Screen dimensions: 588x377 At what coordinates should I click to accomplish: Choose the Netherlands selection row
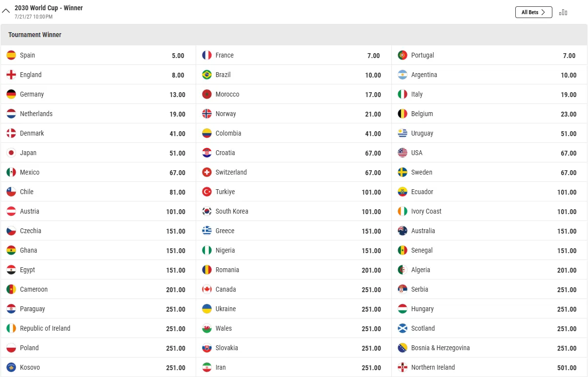tap(98, 114)
